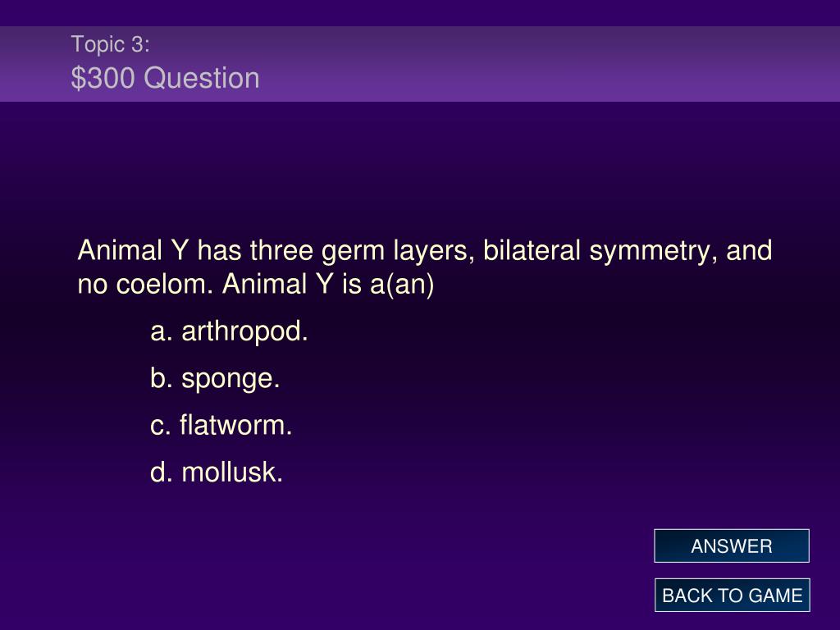Reveal the solution with the ANSWER button

pyautogui.click(x=731, y=546)
